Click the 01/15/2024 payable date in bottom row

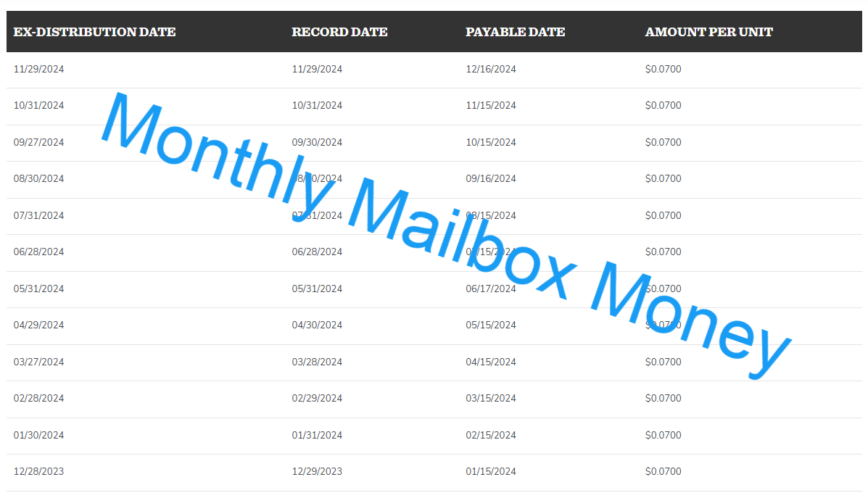click(x=491, y=470)
